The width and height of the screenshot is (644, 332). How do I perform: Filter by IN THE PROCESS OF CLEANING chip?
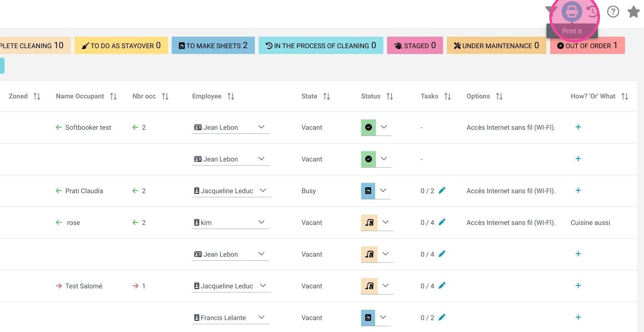(321, 45)
